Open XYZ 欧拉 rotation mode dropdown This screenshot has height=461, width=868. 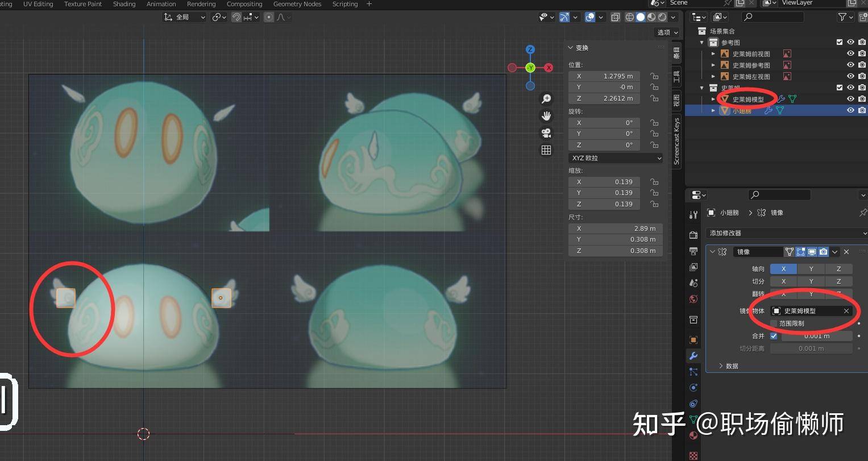pyautogui.click(x=616, y=158)
